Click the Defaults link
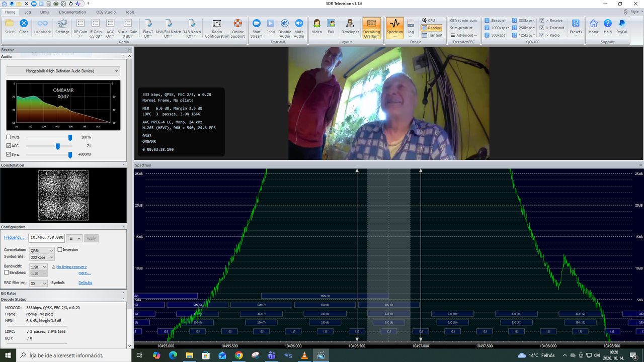The height and width of the screenshot is (362, 644). click(86, 283)
